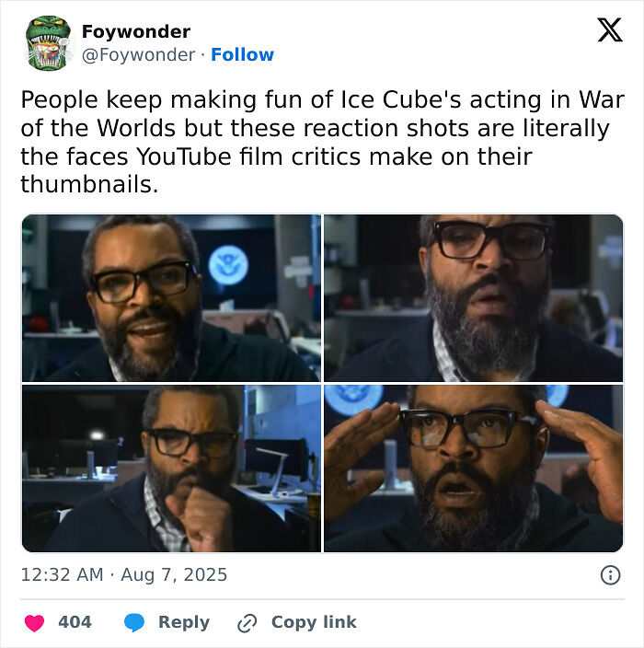The image size is (644, 648).
Task: Open the photo with both hands raised
Action: (474, 469)
